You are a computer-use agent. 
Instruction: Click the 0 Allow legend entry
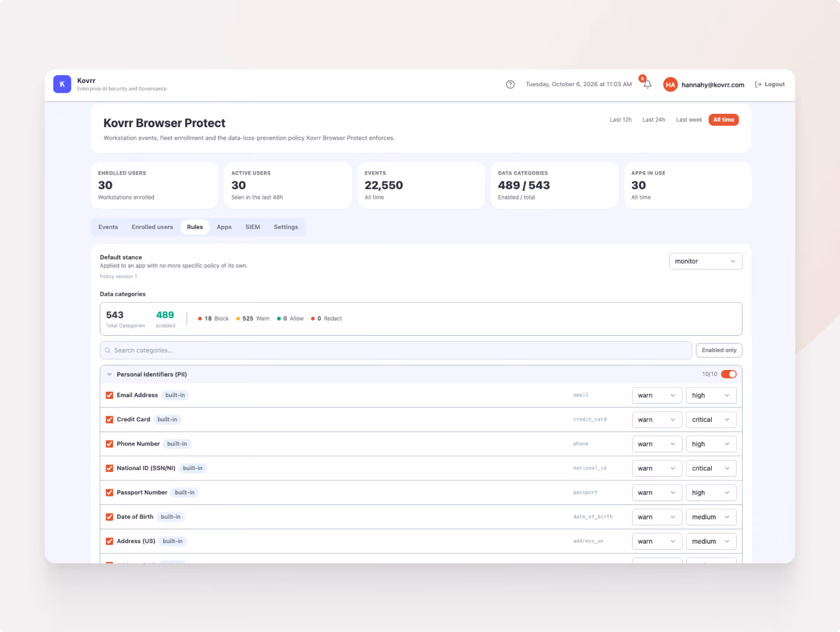(290, 319)
